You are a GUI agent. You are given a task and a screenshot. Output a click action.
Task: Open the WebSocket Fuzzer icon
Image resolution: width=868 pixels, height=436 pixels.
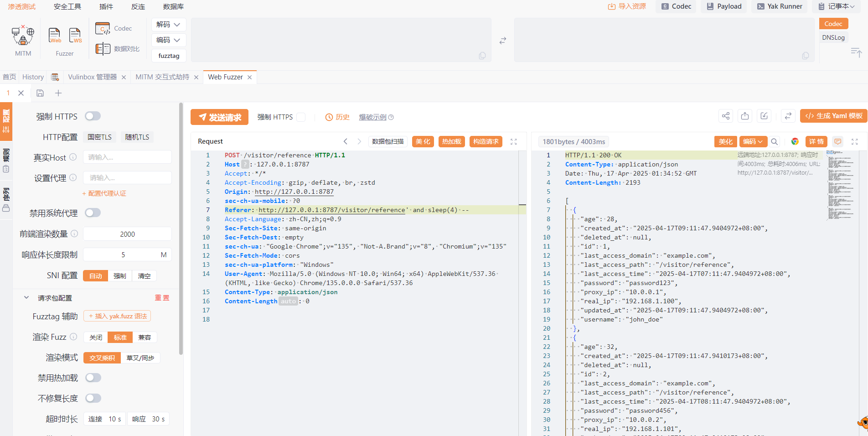(x=75, y=36)
